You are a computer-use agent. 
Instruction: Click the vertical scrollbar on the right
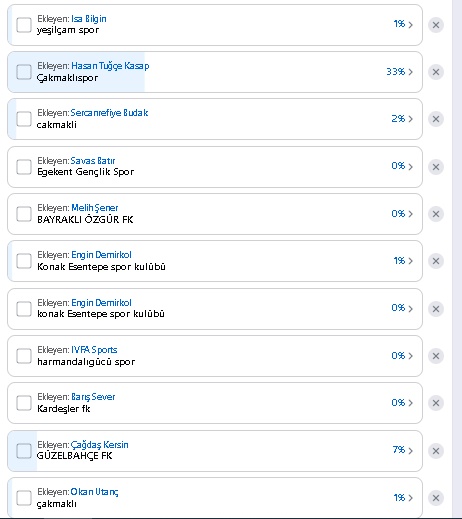pyautogui.click(x=457, y=259)
